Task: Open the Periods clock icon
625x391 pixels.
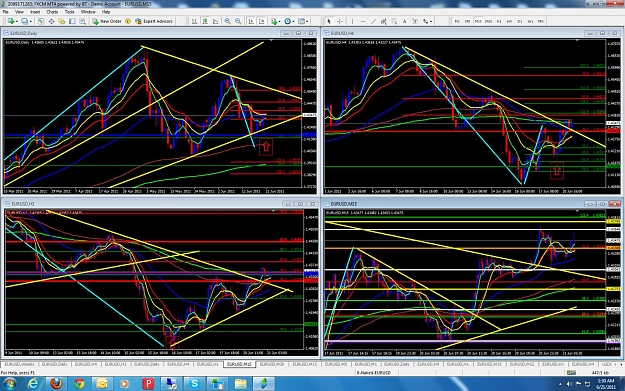Action: click(x=287, y=21)
